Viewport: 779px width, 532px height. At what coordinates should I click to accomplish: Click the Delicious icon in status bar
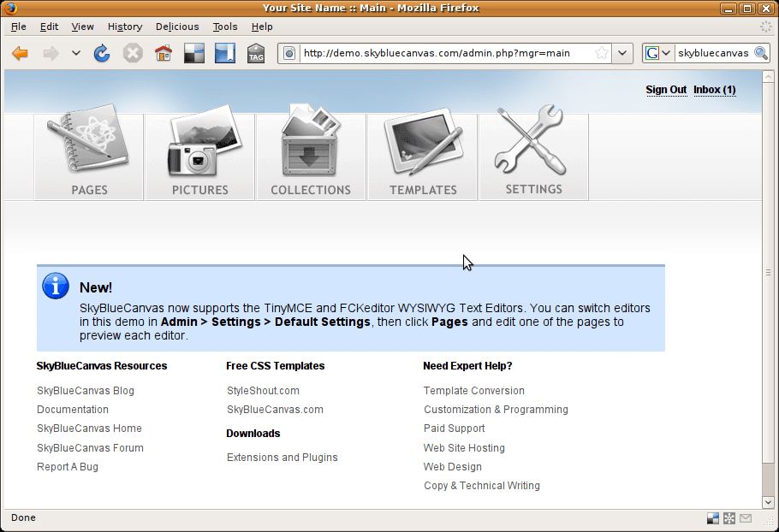[x=713, y=518]
